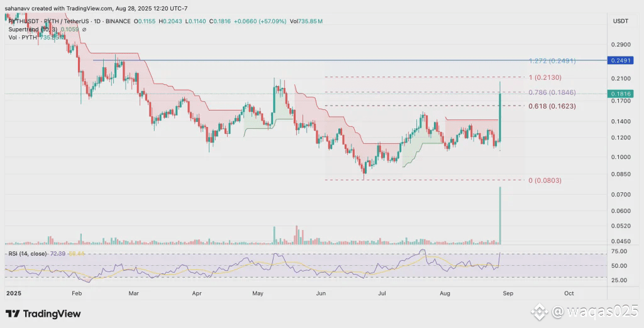Click the Supertrend hidden-eye icon

[x=84, y=30]
